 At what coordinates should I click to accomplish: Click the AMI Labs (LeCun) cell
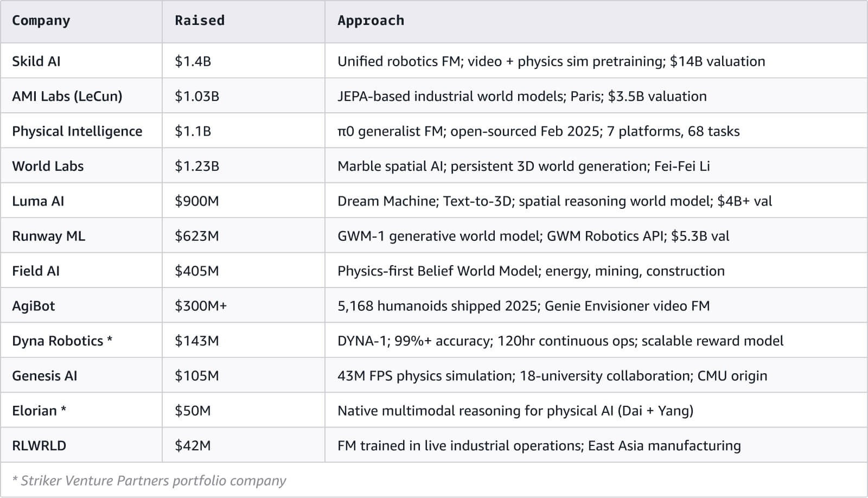click(67, 96)
